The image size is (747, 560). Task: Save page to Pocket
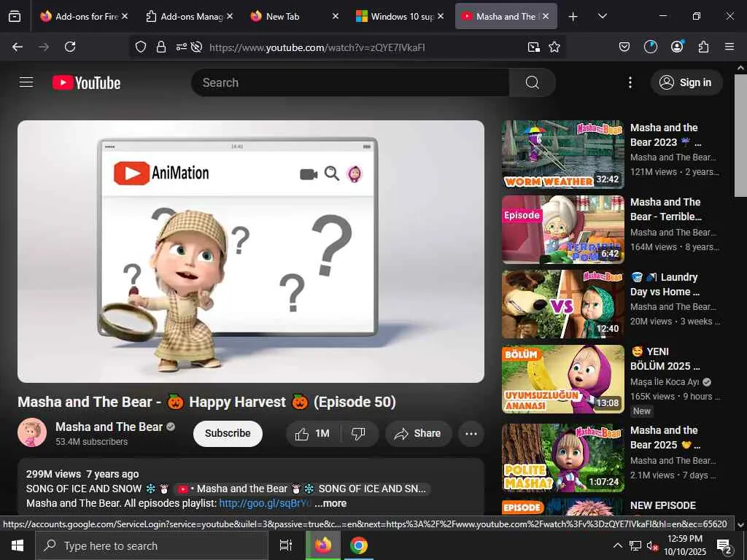[x=624, y=47]
